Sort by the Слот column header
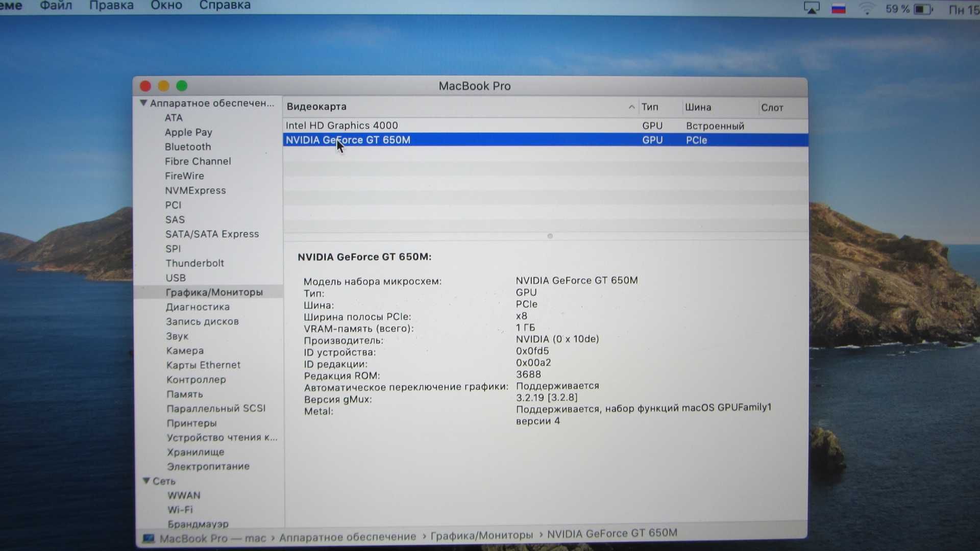The width and height of the screenshot is (980, 551). point(772,108)
